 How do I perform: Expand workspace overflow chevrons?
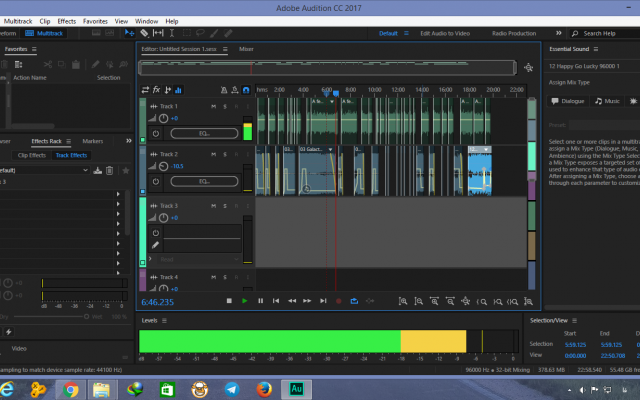click(558, 33)
